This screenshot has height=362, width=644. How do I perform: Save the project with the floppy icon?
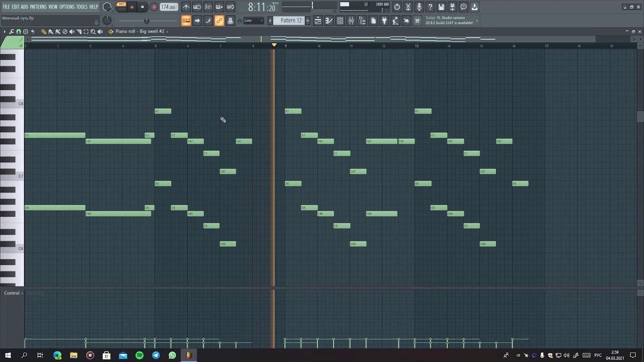[x=441, y=7]
